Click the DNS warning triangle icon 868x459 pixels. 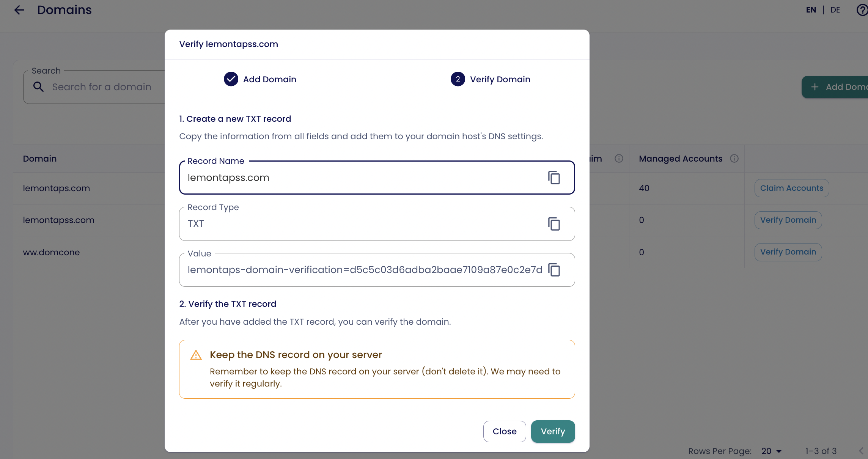point(196,355)
